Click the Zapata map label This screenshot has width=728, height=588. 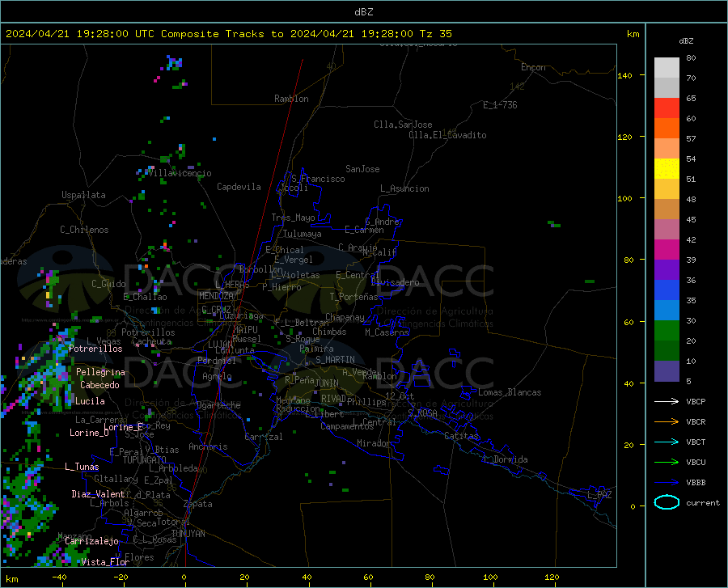point(198,504)
